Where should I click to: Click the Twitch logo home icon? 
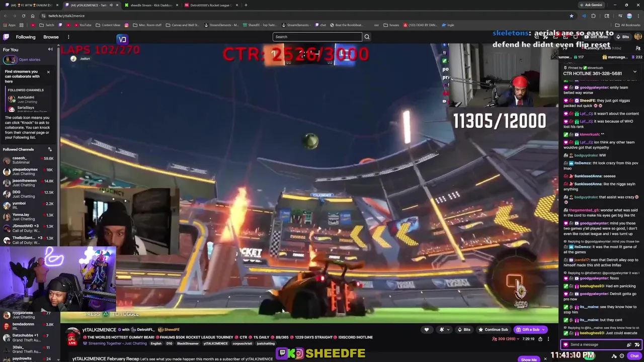tap(6, 37)
